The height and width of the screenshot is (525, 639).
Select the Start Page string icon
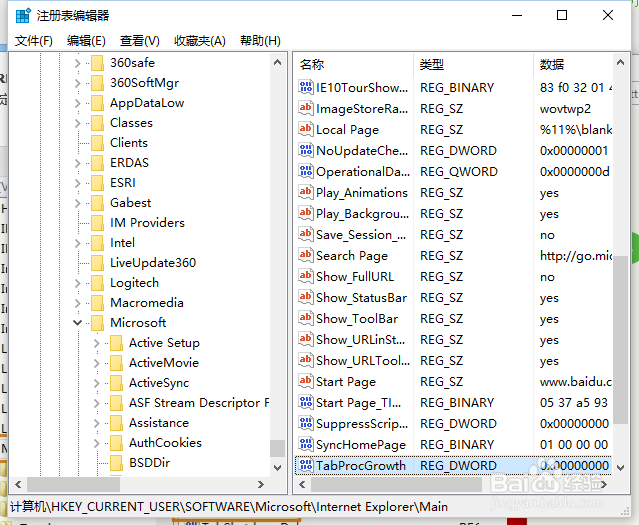306,382
